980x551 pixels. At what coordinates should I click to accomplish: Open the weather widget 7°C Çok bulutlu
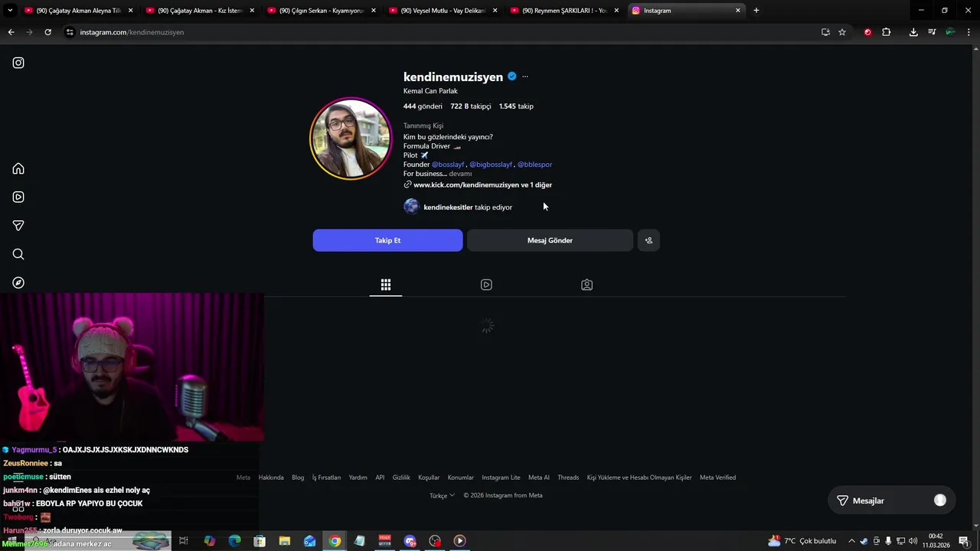tap(802, 541)
